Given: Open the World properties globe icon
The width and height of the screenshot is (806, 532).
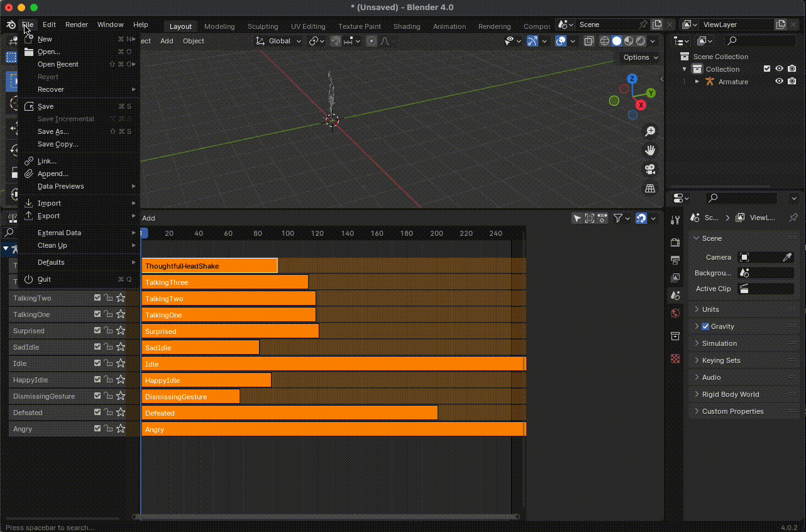Looking at the screenshot, I should pos(675,313).
